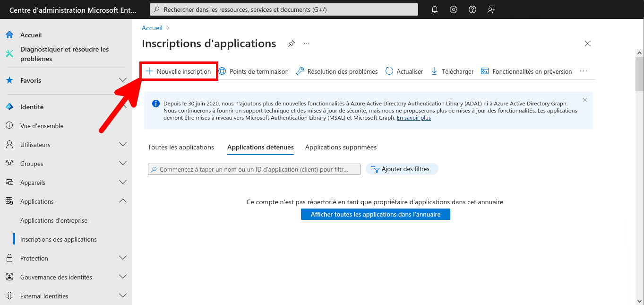Click Actualiser to refresh the list
644x305 pixels.
(x=404, y=71)
